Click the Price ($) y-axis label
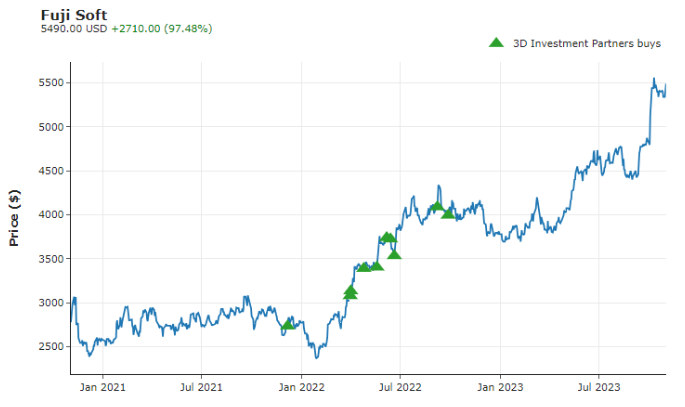 tap(14, 219)
